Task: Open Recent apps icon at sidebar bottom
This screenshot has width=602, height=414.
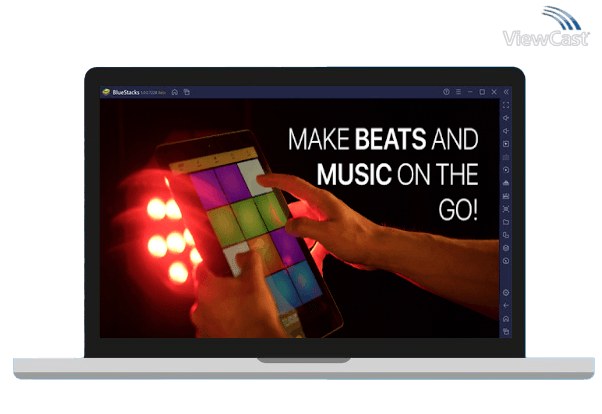Action: [x=506, y=331]
